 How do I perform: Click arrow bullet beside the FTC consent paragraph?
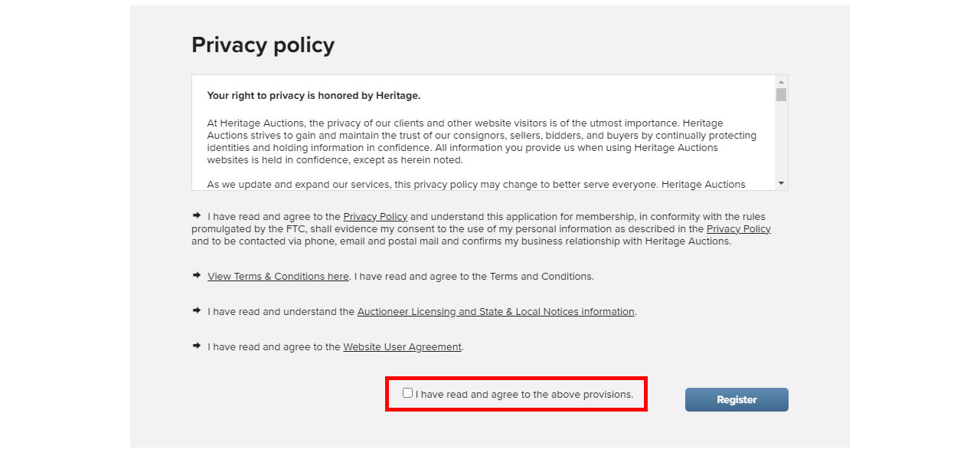tap(197, 216)
